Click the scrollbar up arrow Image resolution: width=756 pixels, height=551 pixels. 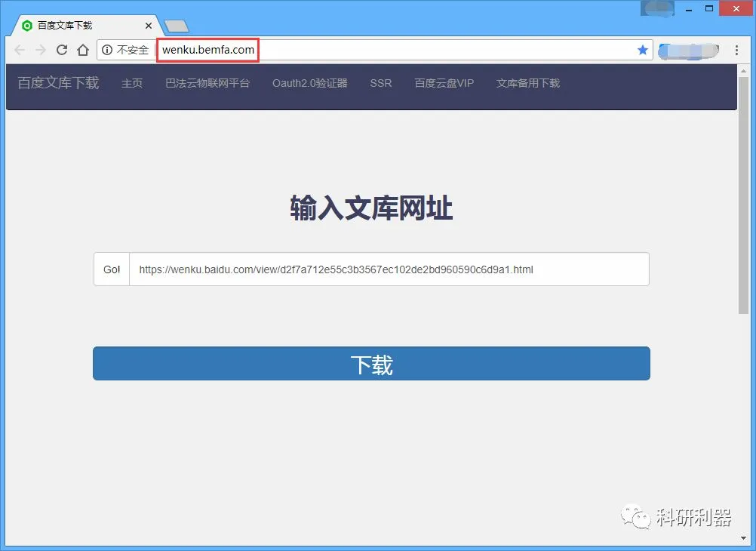click(743, 70)
